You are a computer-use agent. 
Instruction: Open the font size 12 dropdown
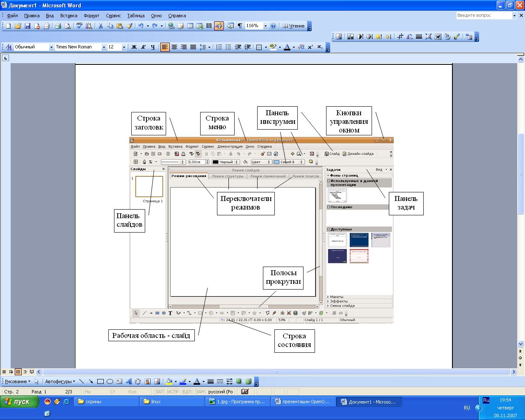coord(124,47)
